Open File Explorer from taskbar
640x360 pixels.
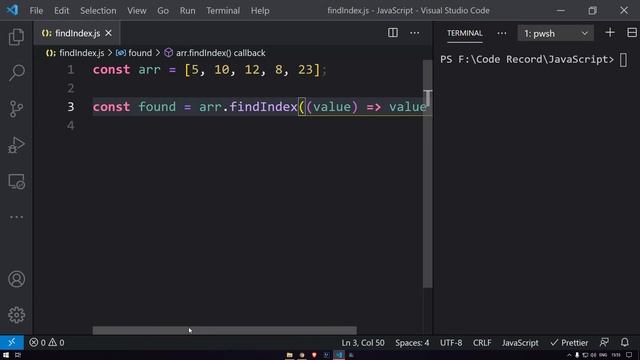289,355
